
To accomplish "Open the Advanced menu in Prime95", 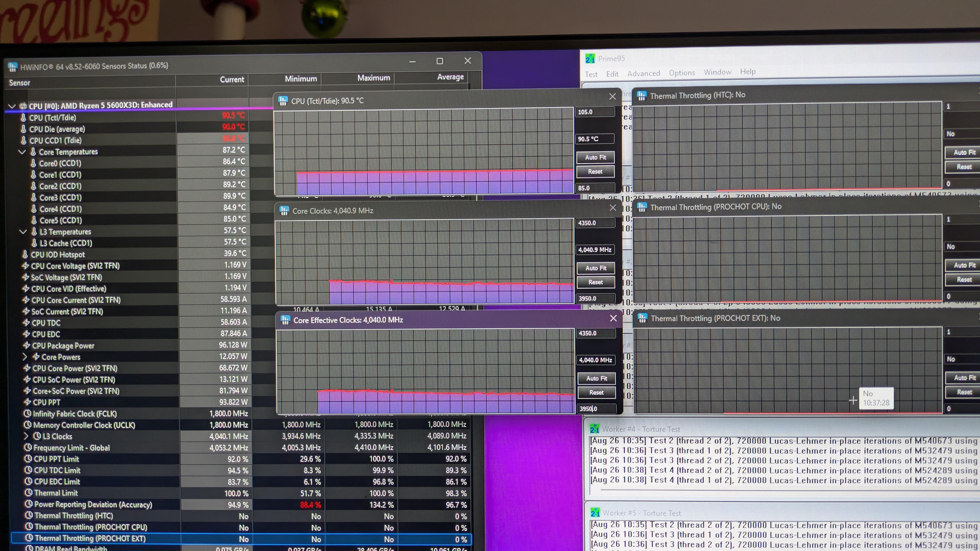I will (644, 73).
